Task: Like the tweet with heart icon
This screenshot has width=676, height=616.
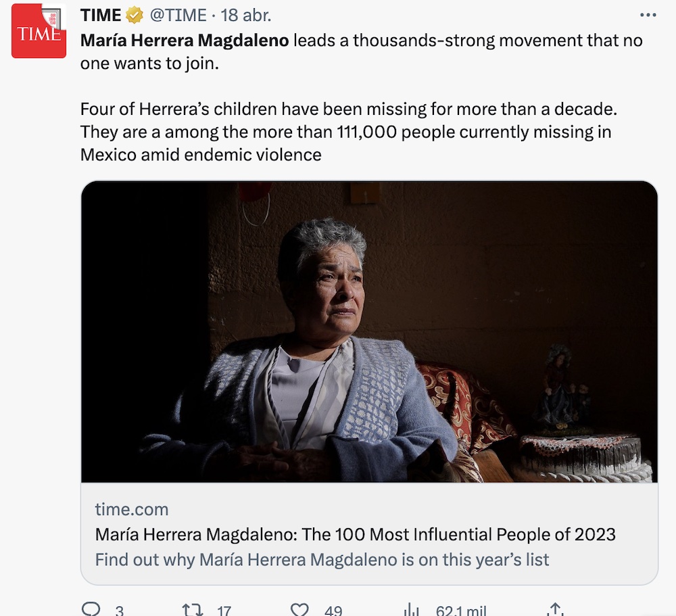Action: pos(299,609)
